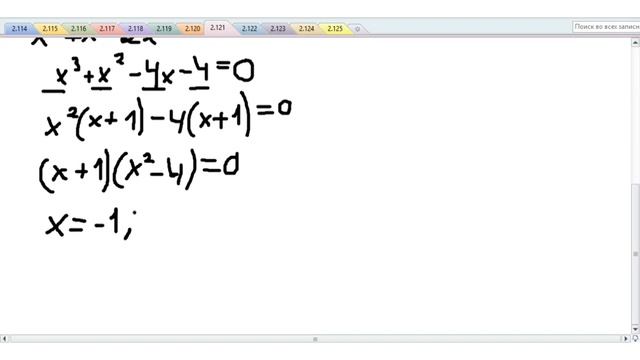
Task: Switch to the 2.122 tab
Action: (249, 29)
